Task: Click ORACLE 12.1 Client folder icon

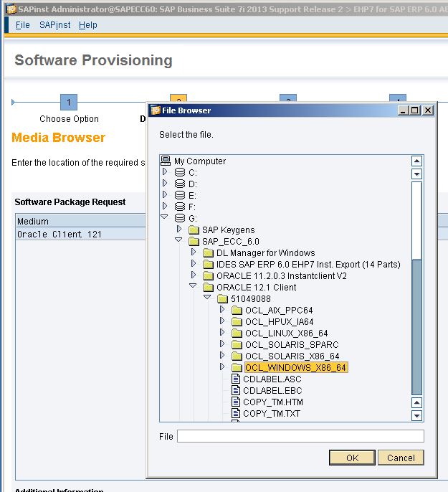Action: click(208, 288)
